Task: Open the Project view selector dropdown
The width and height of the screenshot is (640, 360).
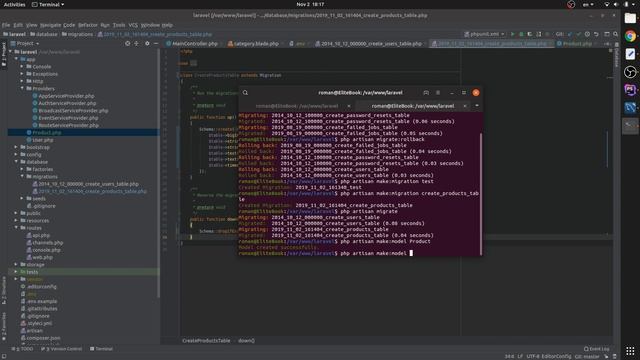Action: (x=25, y=43)
